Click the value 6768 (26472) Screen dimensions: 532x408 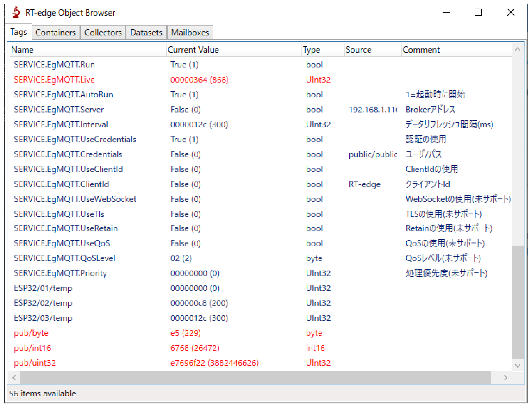pyautogui.click(x=195, y=348)
